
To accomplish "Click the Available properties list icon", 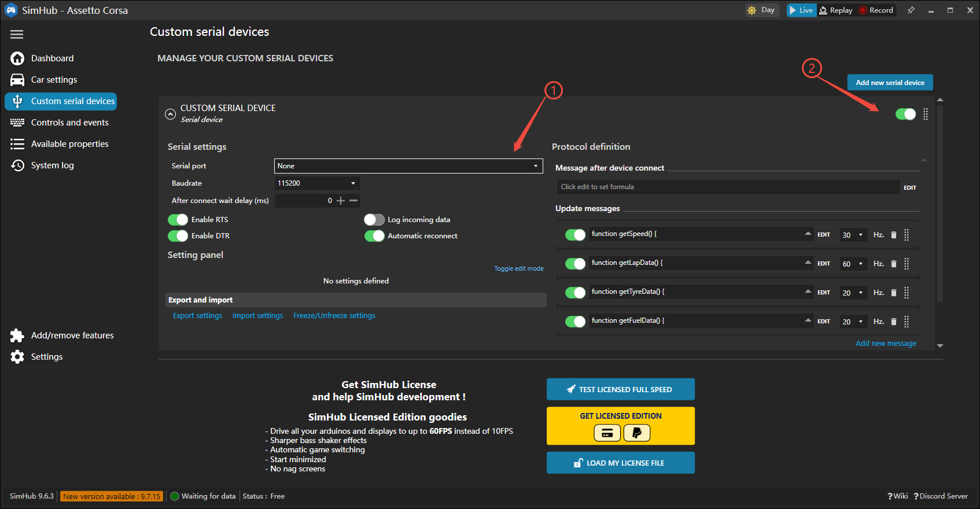I will tap(17, 144).
